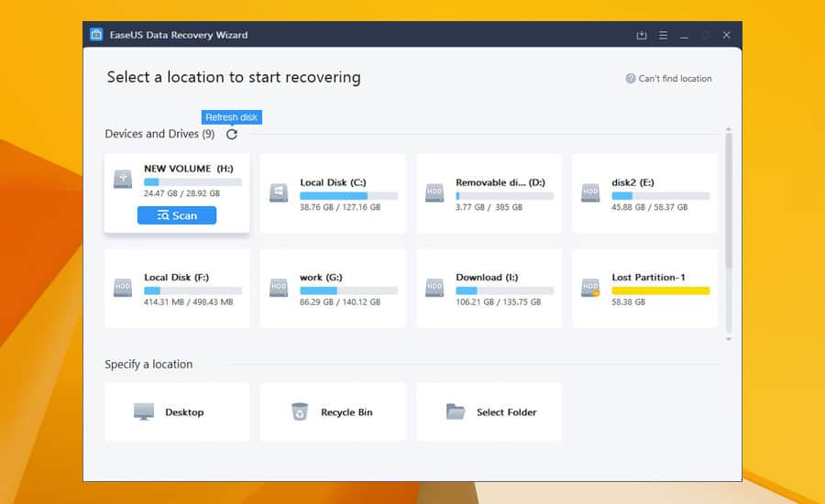Click the Select Folder folder icon
This screenshot has height=504, width=825.
click(x=456, y=411)
